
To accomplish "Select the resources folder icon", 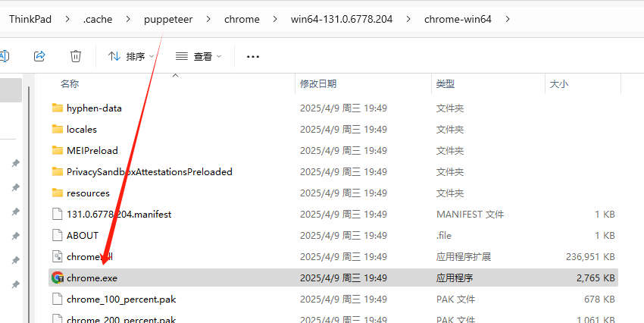I will click(58, 193).
